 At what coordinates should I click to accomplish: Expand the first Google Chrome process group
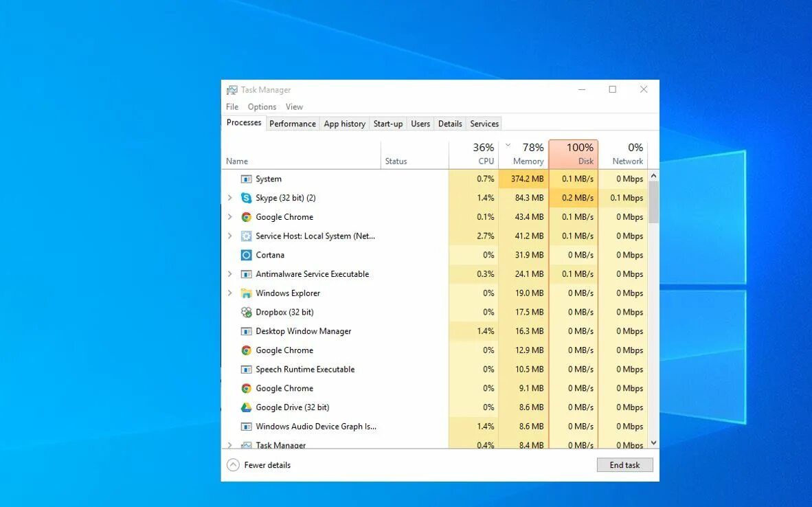coord(230,217)
